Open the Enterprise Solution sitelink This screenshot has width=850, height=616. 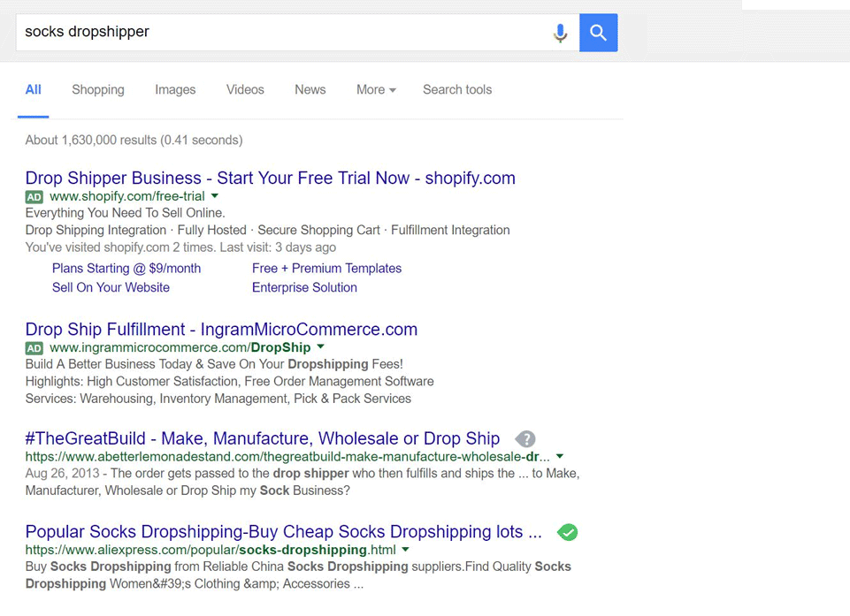coord(304,288)
